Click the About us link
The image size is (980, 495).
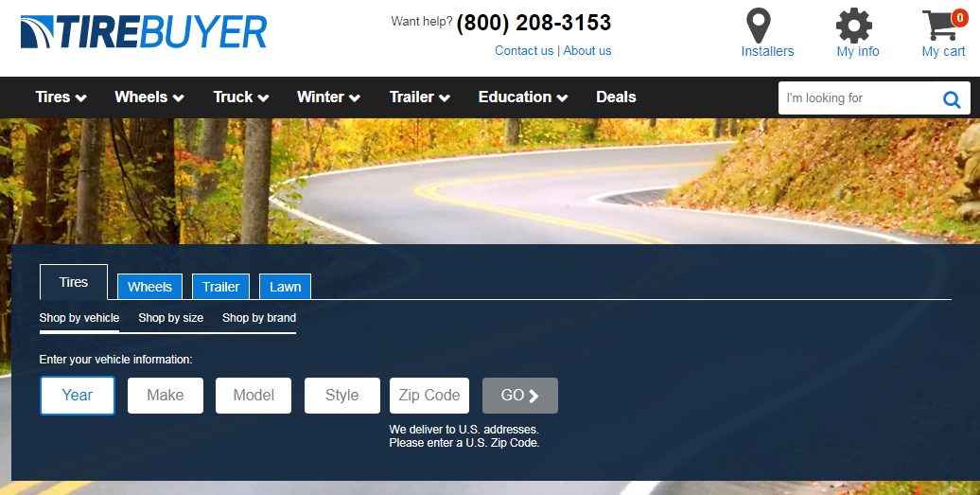(x=586, y=50)
